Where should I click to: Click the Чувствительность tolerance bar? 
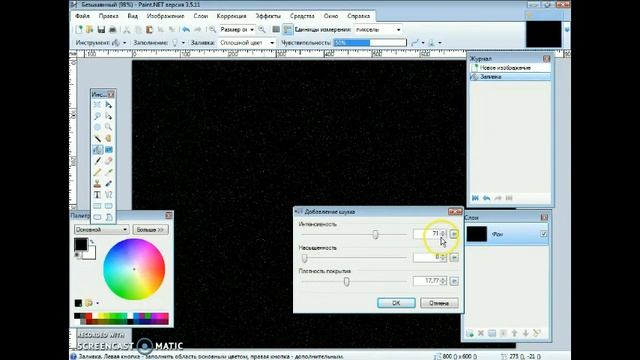(370, 42)
